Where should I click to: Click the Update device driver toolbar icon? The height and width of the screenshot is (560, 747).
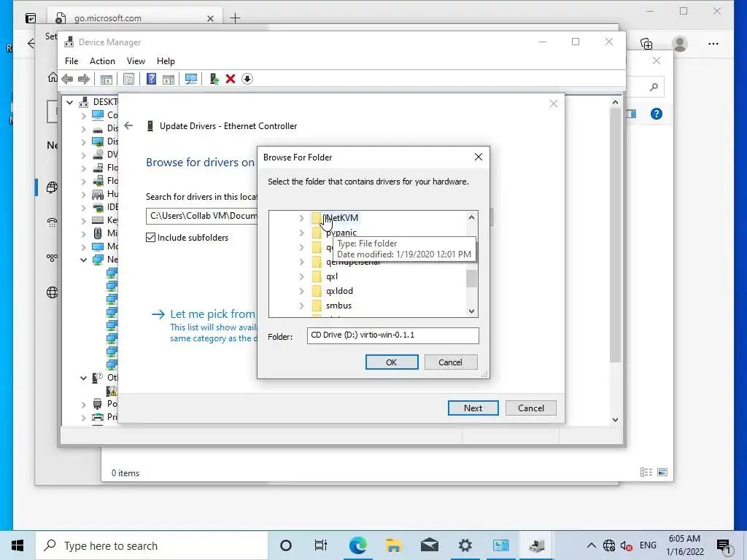[214, 79]
